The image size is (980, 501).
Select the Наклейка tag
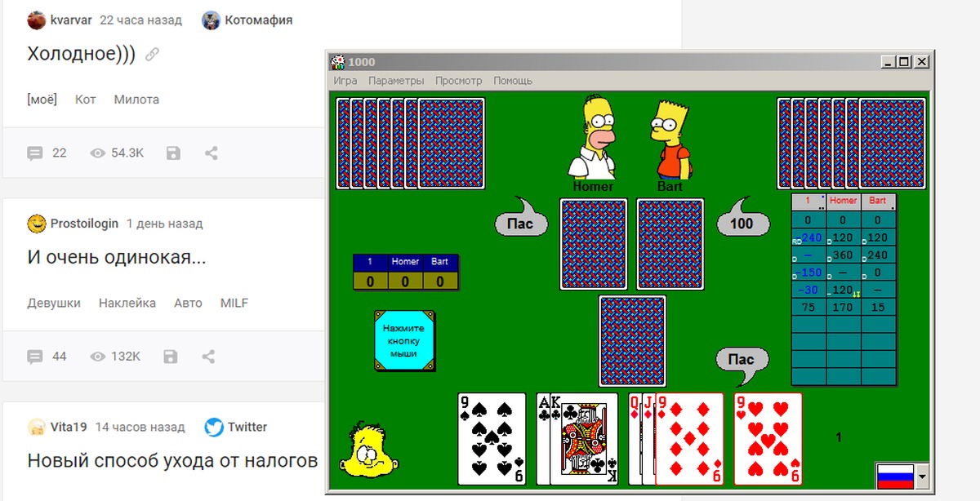point(127,303)
